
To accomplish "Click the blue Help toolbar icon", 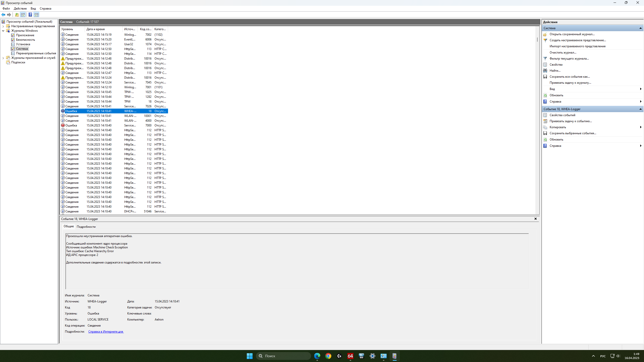I will pos(30,15).
